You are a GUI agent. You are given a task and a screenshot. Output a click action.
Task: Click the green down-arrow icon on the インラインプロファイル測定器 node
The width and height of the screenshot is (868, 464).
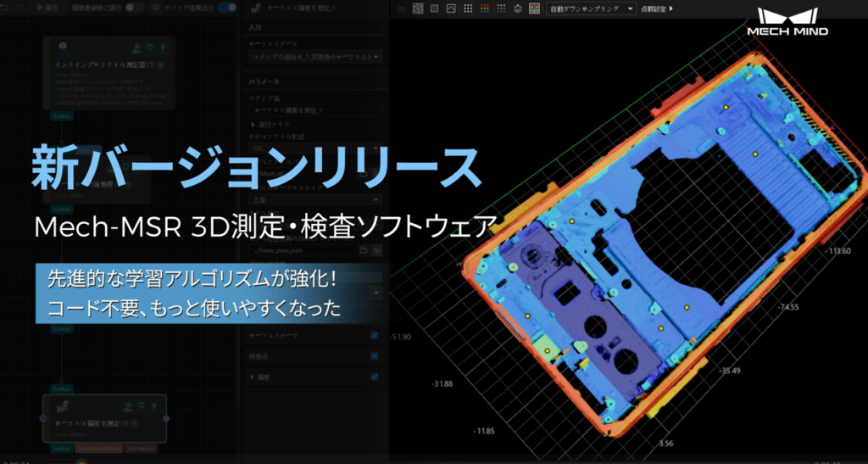click(163, 48)
